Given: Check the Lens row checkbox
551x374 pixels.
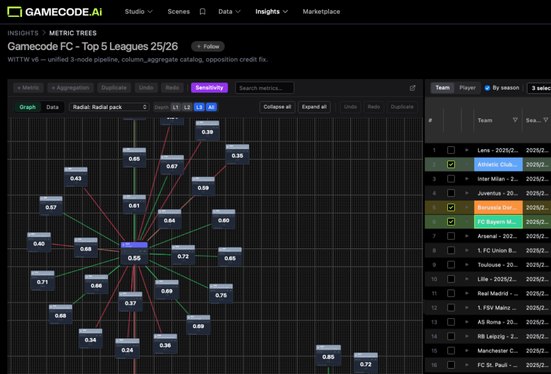Looking at the screenshot, I should (451, 150).
